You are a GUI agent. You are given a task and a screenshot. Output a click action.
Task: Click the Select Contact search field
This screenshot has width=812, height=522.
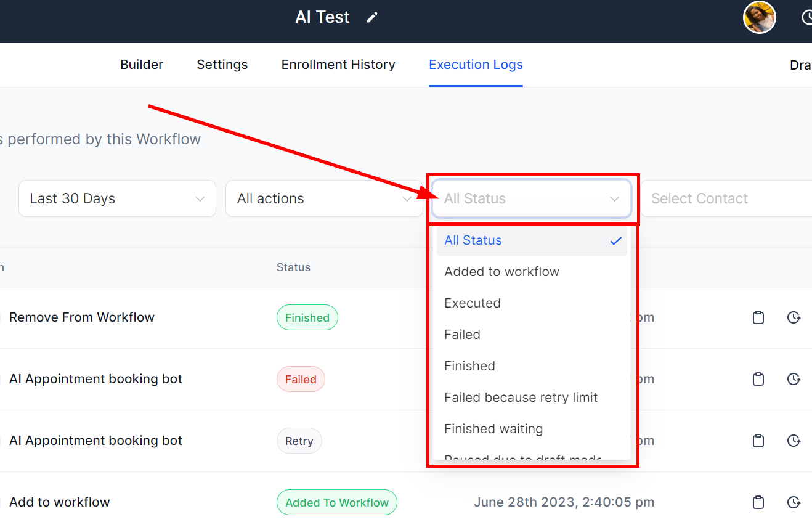pyautogui.click(x=727, y=198)
